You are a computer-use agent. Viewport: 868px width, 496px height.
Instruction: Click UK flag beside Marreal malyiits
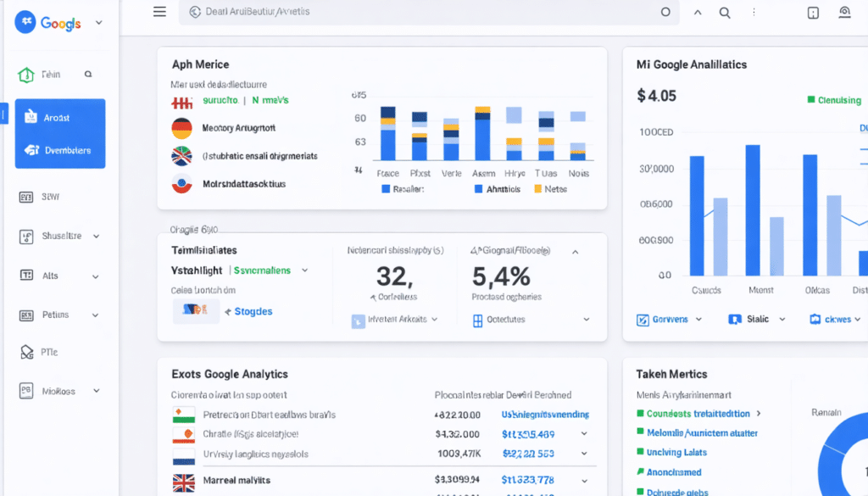tap(184, 482)
